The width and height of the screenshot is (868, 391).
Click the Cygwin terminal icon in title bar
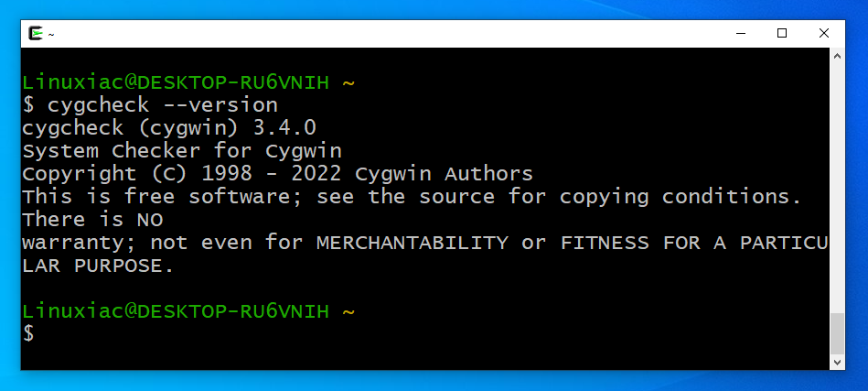[36, 33]
